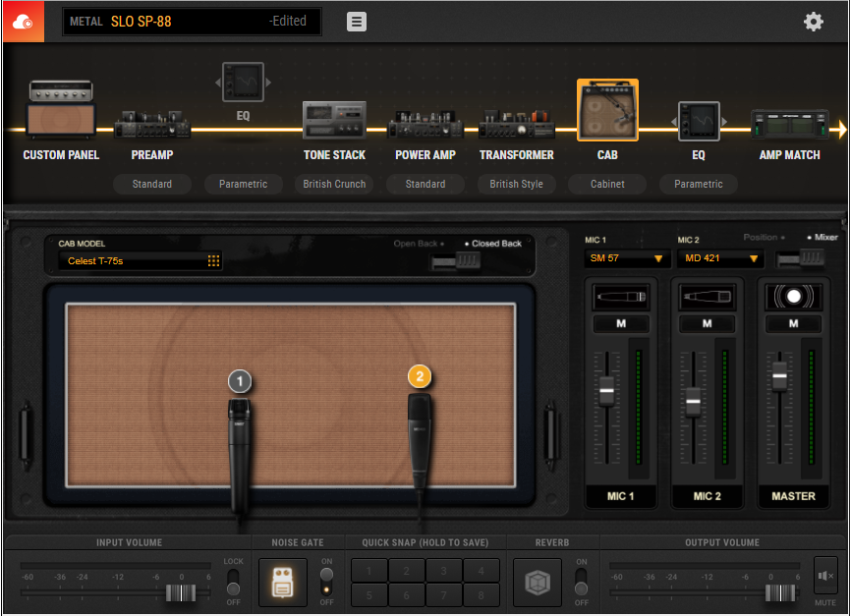Select the EQ module after Cab

pos(699,122)
